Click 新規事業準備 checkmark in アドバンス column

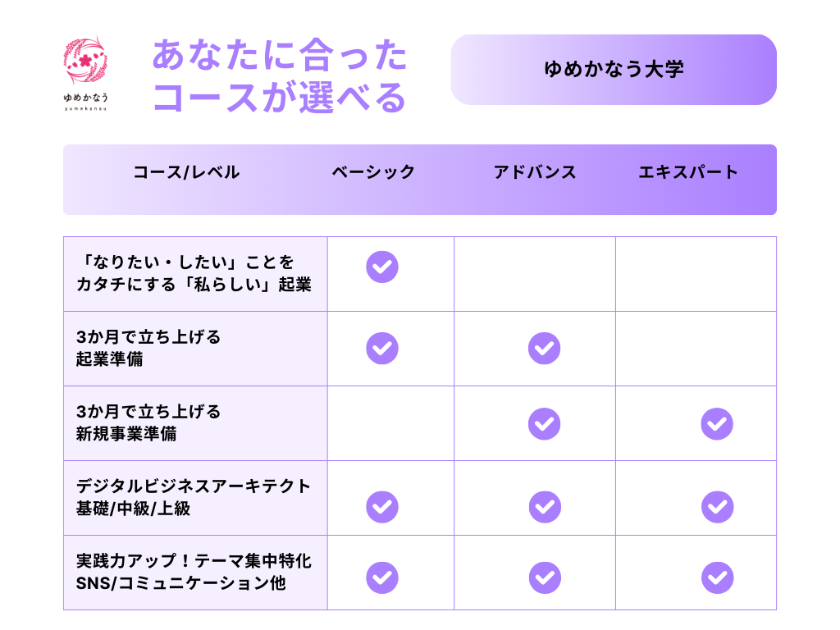(544, 423)
